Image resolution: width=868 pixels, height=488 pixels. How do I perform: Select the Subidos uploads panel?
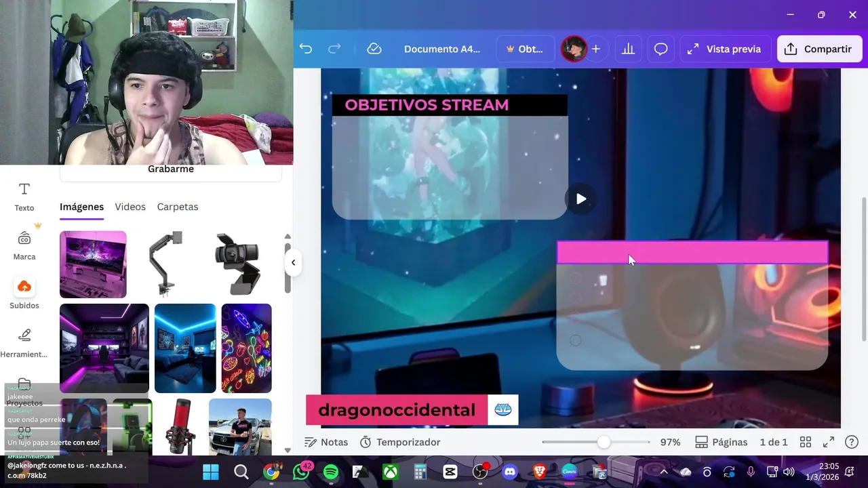(x=24, y=294)
